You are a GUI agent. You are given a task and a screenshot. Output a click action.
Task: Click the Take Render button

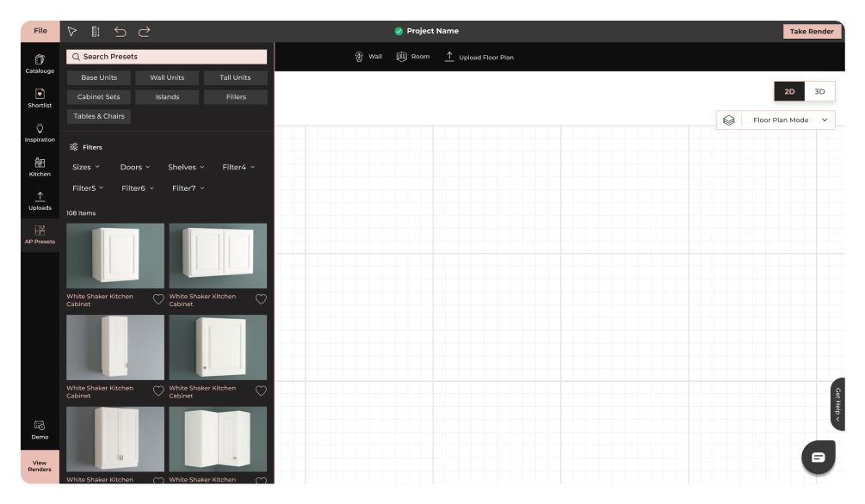coord(812,32)
